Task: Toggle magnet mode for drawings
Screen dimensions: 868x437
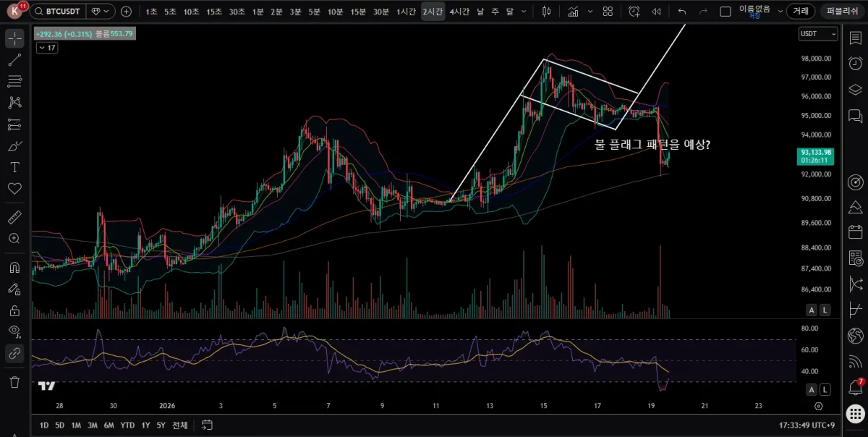Action: click(14, 267)
